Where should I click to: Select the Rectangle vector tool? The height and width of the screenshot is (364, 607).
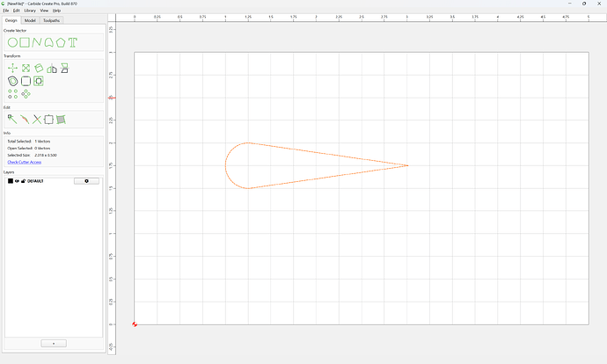coord(25,42)
